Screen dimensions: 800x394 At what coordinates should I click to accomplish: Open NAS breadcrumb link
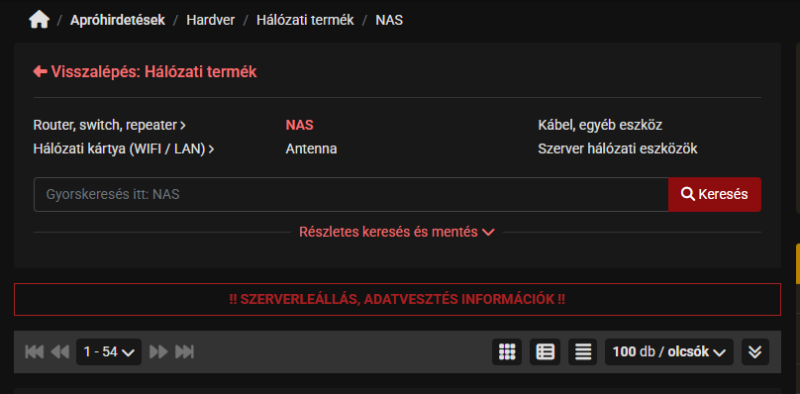point(389,20)
